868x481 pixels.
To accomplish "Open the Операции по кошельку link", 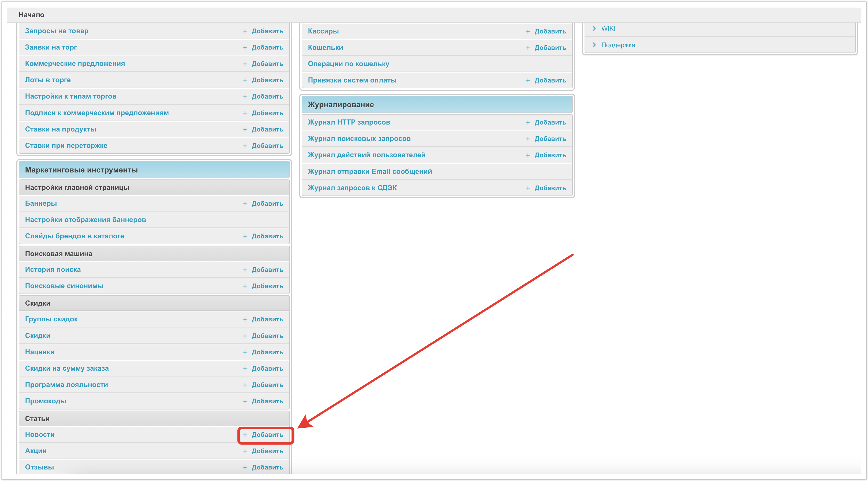I will click(x=348, y=64).
